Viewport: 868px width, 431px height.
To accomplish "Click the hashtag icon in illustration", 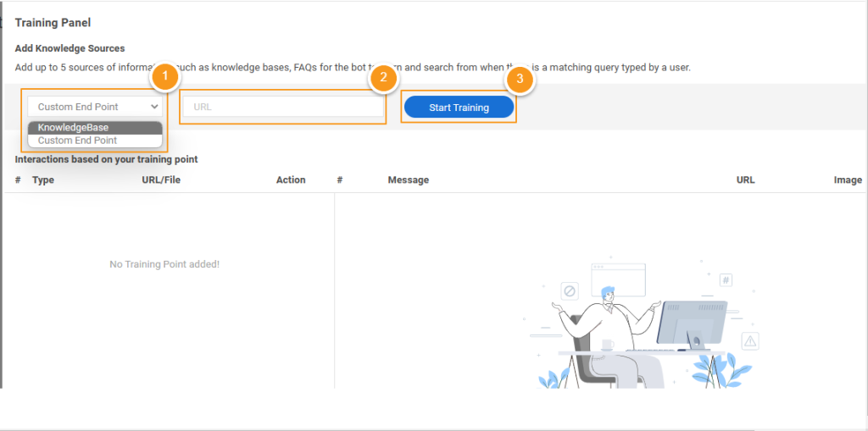I will pos(726,280).
